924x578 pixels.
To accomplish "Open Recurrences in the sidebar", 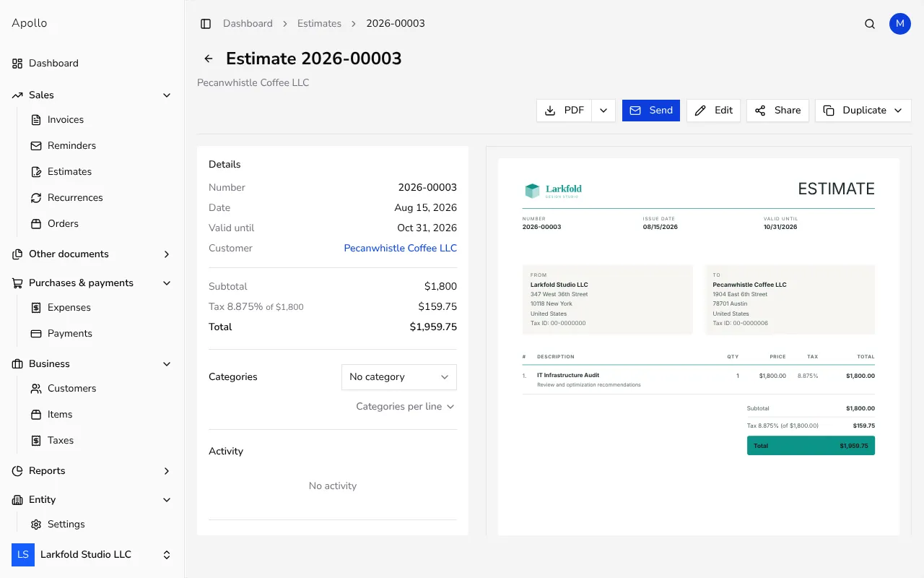I will tap(100, 198).
